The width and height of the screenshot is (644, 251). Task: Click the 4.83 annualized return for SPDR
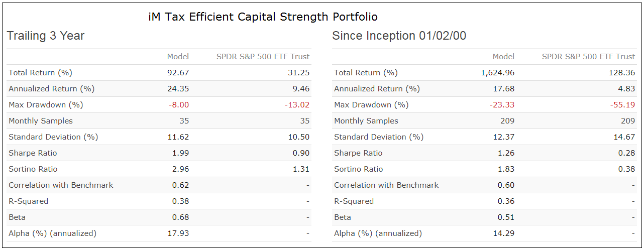pos(626,89)
